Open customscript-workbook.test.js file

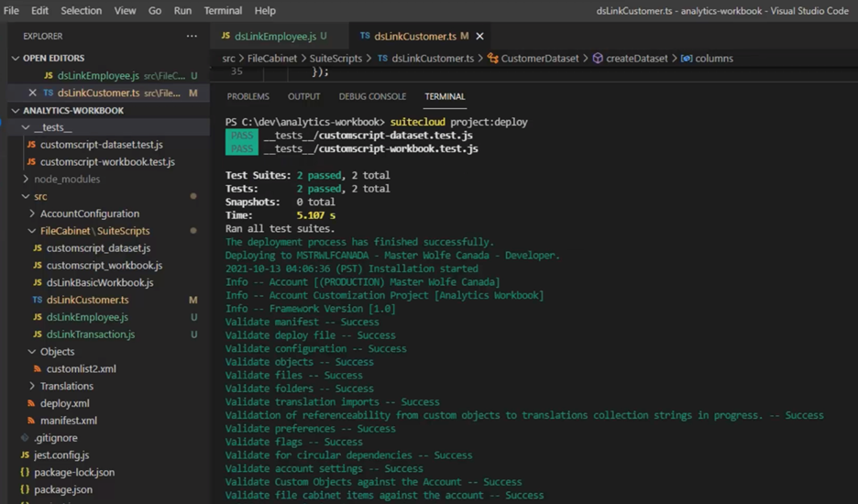coord(109,162)
